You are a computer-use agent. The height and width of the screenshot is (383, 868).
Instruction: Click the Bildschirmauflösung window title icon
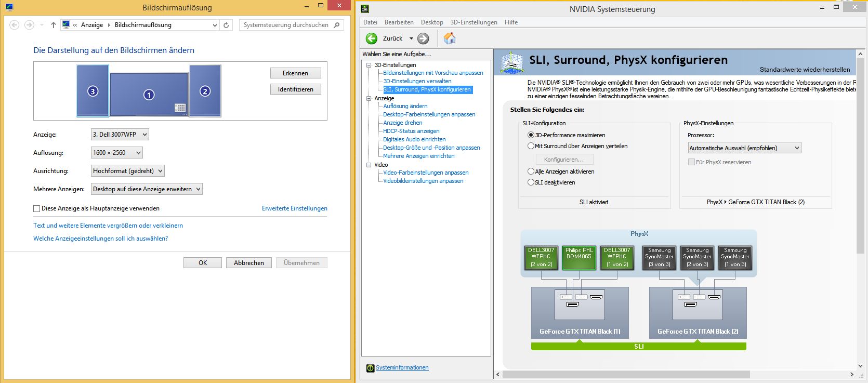[x=9, y=7]
